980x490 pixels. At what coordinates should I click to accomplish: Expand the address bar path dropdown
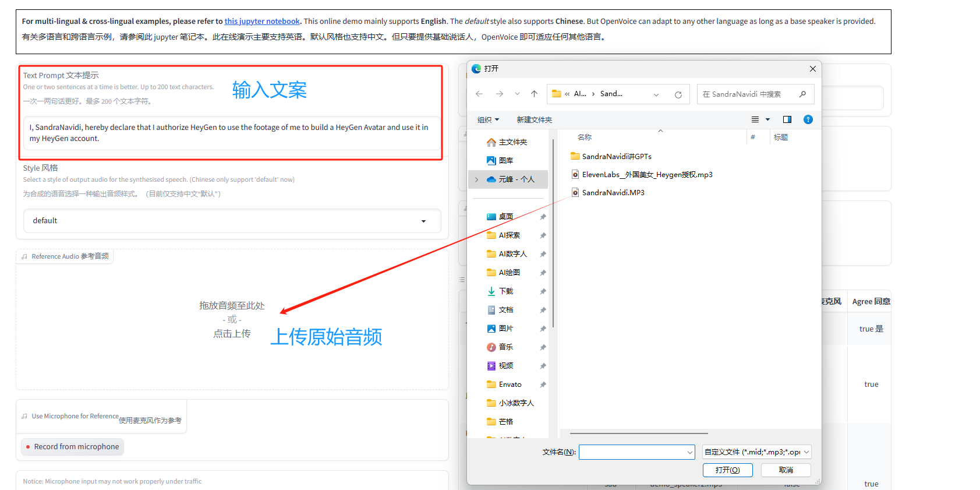tap(656, 94)
